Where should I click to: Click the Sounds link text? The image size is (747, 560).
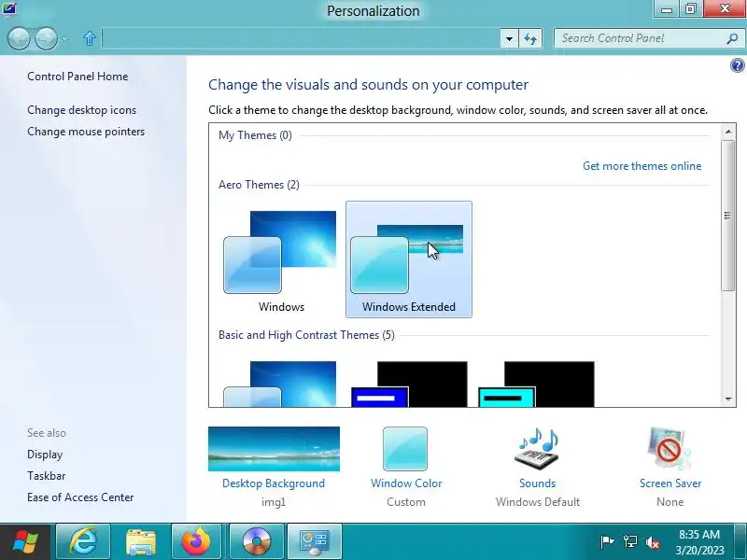[x=538, y=483]
